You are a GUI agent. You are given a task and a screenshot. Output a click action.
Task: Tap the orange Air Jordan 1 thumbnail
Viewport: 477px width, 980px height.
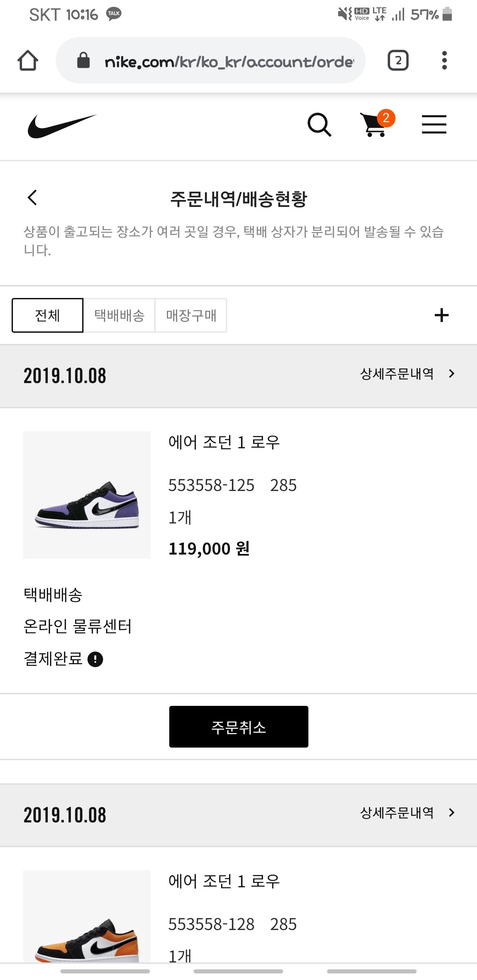click(87, 916)
